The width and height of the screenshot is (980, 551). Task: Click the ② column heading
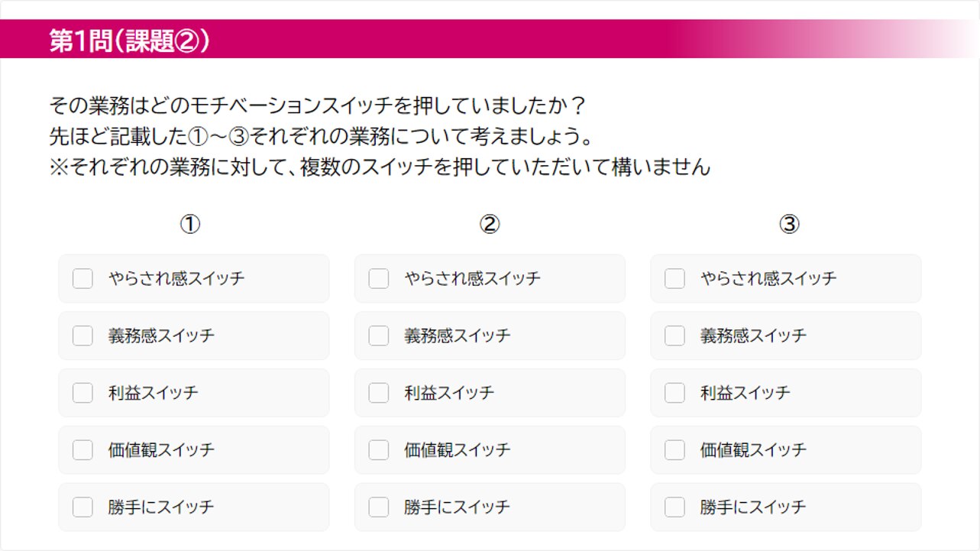pyautogui.click(x=490, y=224)
